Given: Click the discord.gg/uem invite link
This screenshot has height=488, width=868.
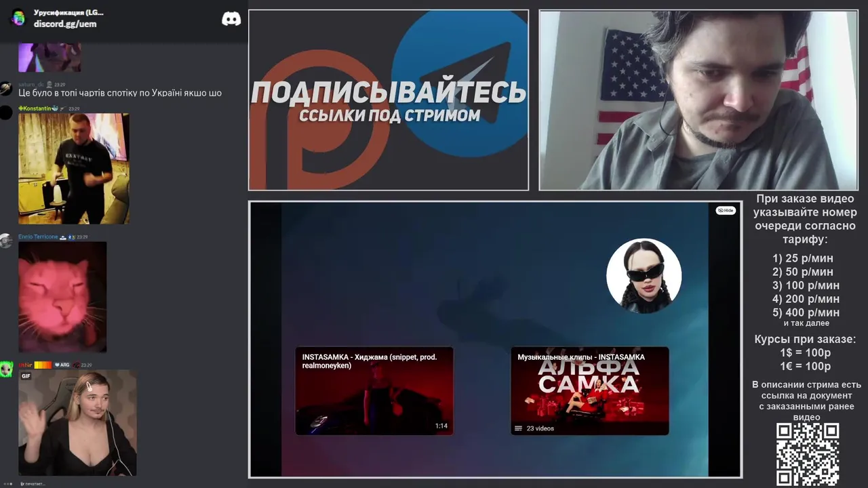Looking at the screenshot, I should (x=65, y=24).
